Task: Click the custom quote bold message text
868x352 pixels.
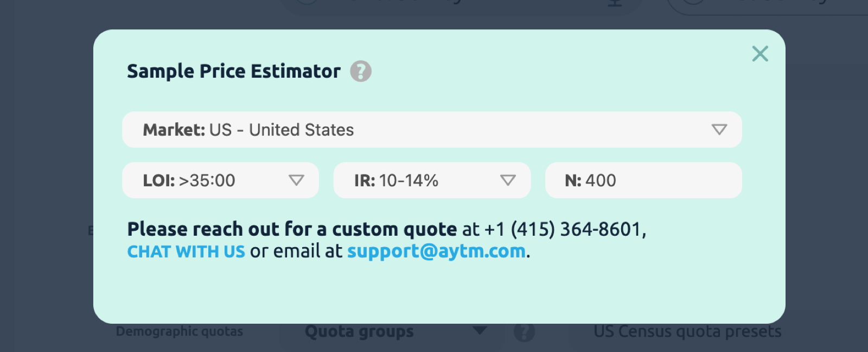Action: pos(292,229)
